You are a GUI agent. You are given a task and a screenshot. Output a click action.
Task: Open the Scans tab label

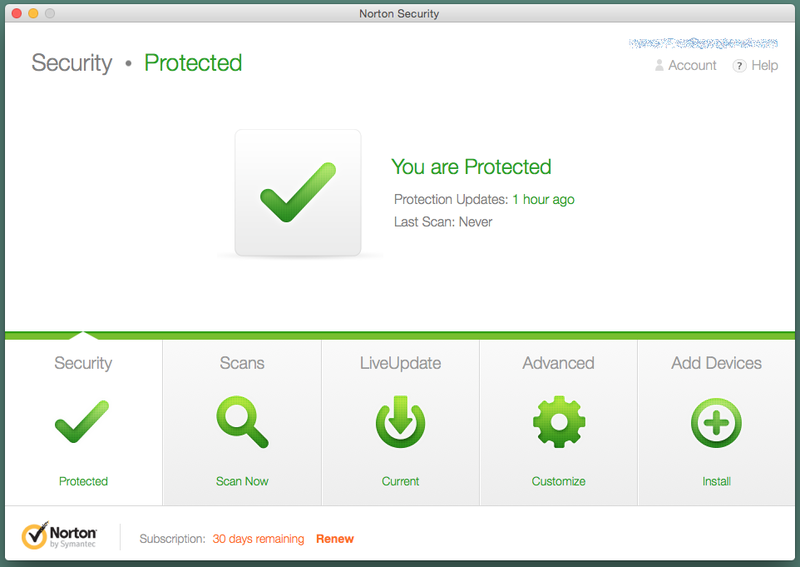click(242, 363)
